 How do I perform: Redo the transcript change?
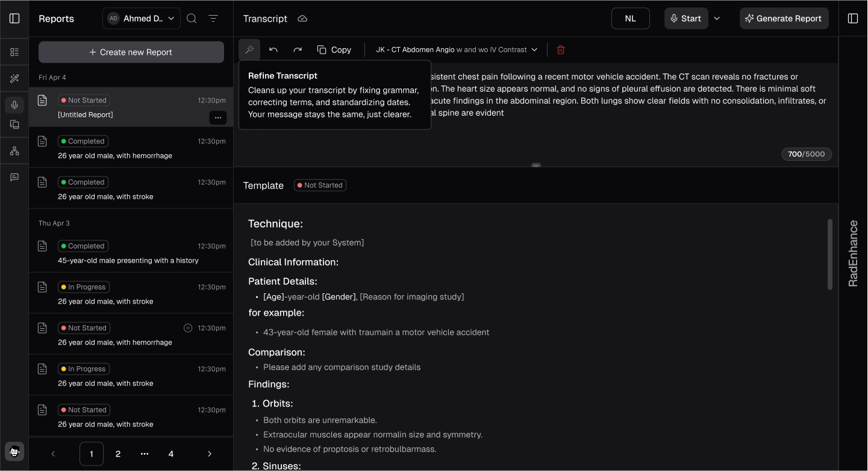click(x=298, y=50)
